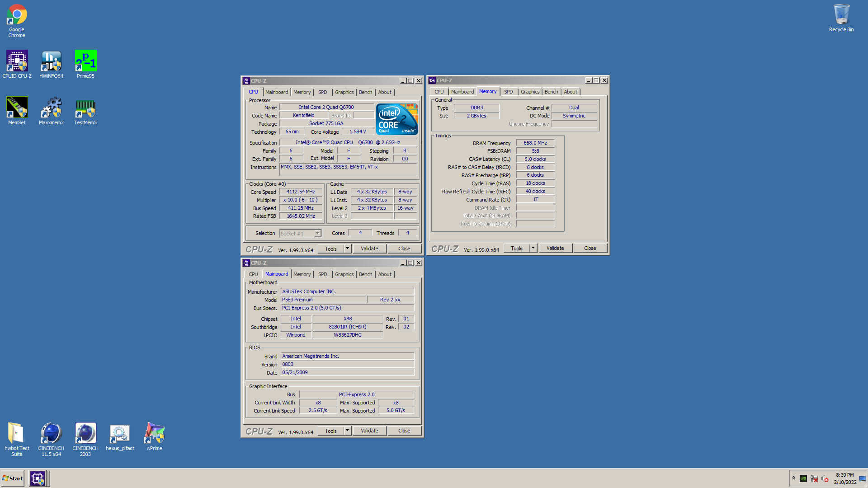This screenshot has height=488, width=868.
Task: Click the network tray icon
Action: (814, 479)
